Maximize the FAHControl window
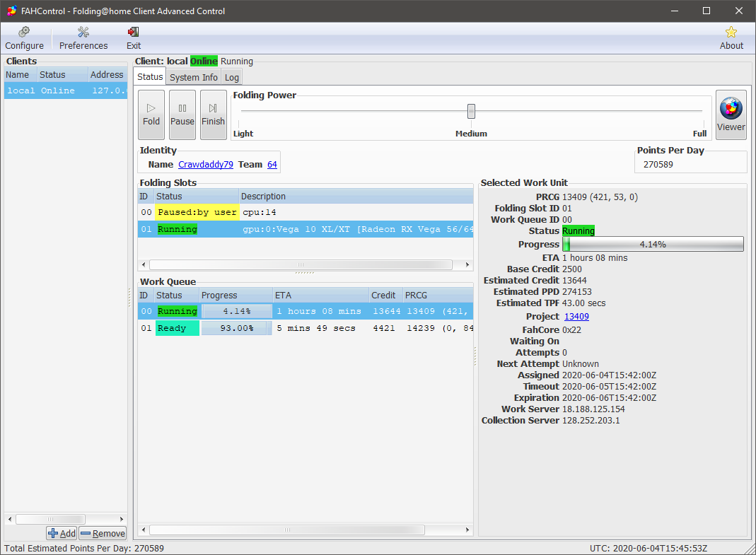 (x=706, y=11)
